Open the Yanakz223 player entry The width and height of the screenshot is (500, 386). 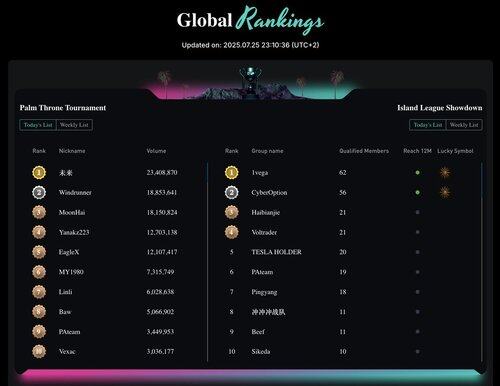tap(74, 232)
